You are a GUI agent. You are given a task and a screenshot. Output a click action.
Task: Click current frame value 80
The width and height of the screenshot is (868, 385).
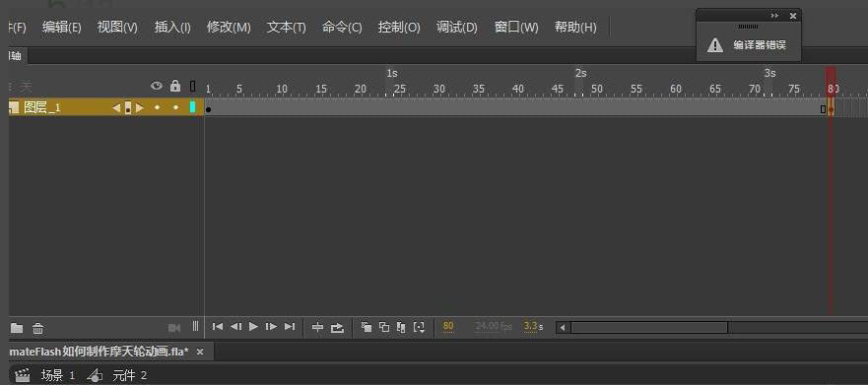[x=448, y=326]
